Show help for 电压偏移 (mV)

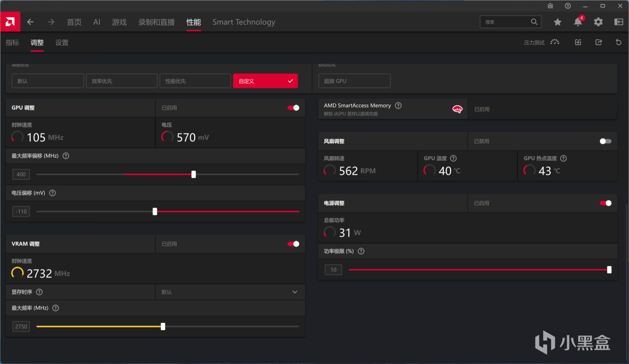(53, 193)
